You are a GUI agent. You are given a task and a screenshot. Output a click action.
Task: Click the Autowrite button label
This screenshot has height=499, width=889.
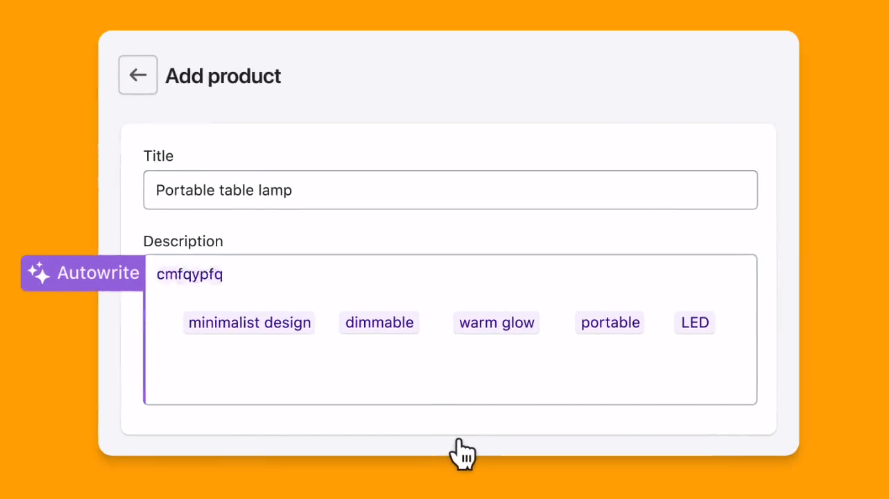click(x=83, y=273)
